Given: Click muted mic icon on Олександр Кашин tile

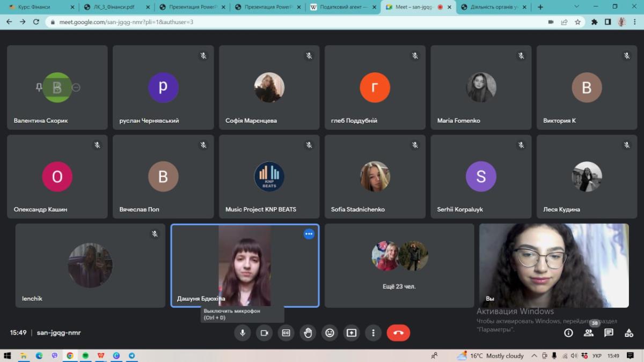Looking at the screenshot, I should [x=97, y=145].
